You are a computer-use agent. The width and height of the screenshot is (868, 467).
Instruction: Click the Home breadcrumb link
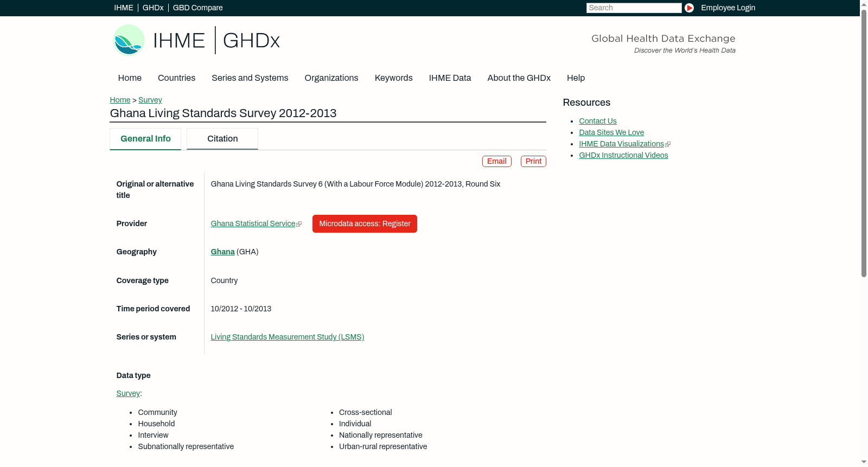click(120, 100)
